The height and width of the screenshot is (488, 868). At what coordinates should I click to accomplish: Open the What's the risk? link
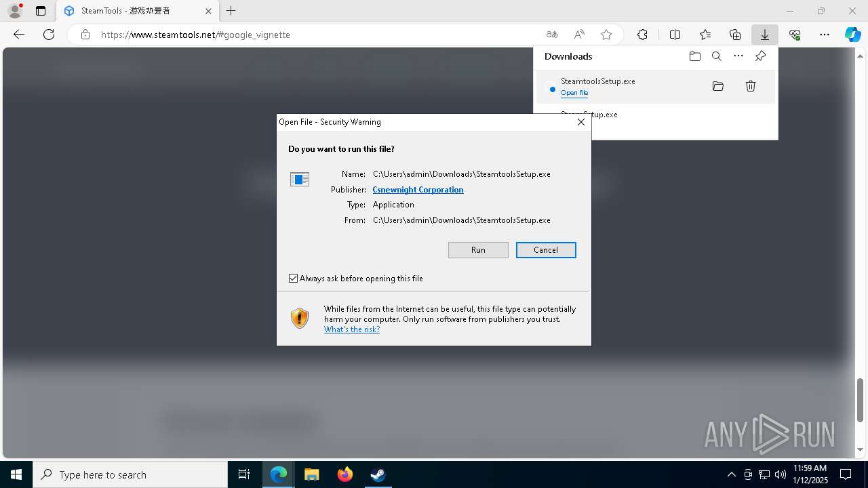pos(352,329)
